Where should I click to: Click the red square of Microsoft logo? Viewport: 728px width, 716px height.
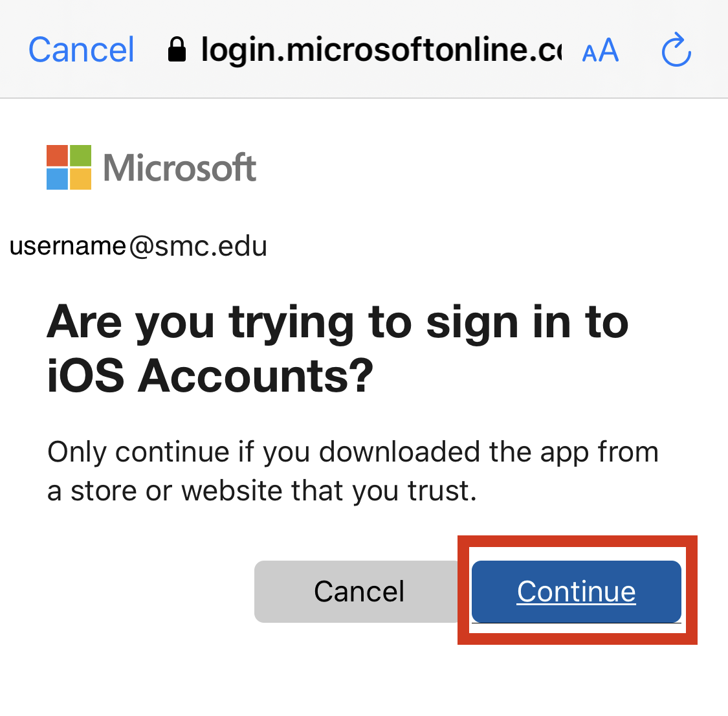click(57, 155)
